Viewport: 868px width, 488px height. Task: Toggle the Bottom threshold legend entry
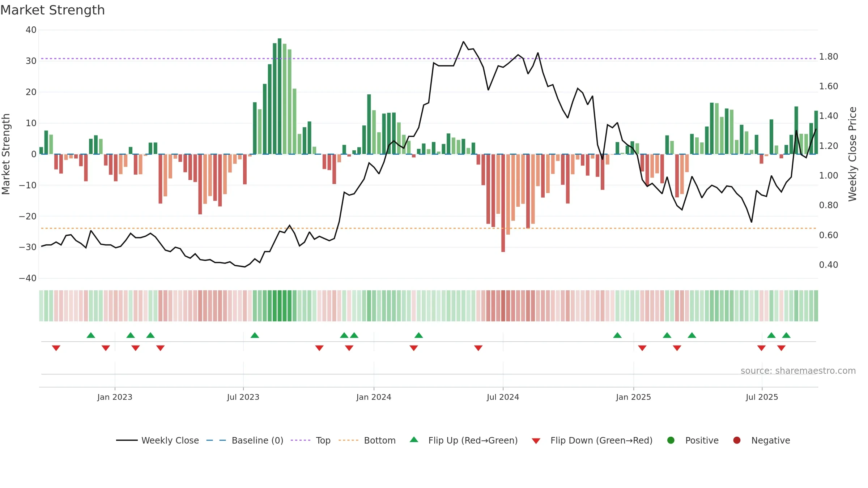(367, 440)
